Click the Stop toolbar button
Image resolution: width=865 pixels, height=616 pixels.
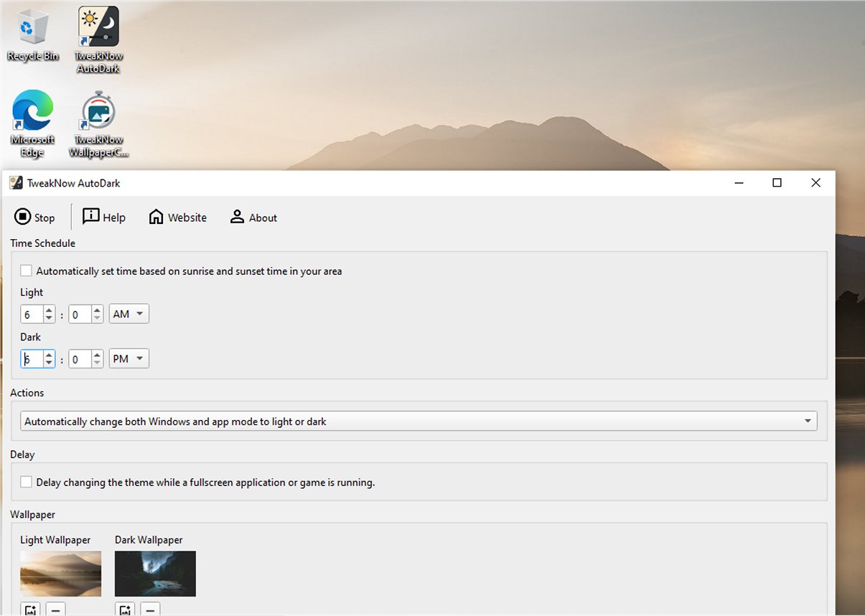coord(34,218)
